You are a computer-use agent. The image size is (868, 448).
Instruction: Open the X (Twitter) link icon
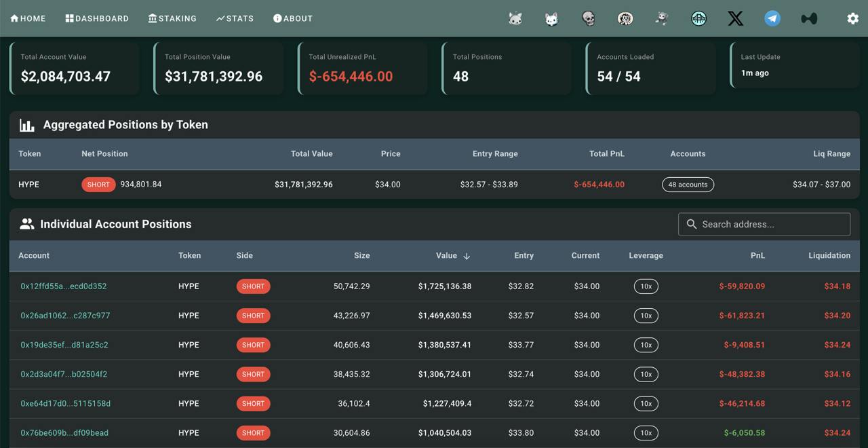pyautogui.click(x=735, y=18)
